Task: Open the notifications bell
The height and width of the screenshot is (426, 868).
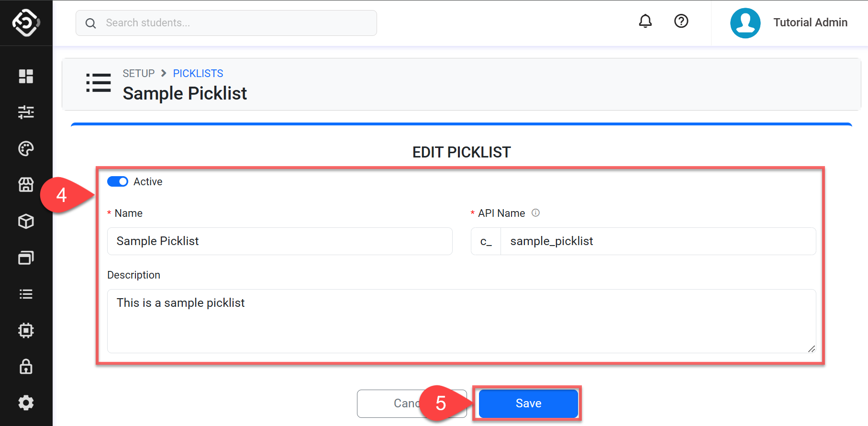Action: click(x=645, y=21)
